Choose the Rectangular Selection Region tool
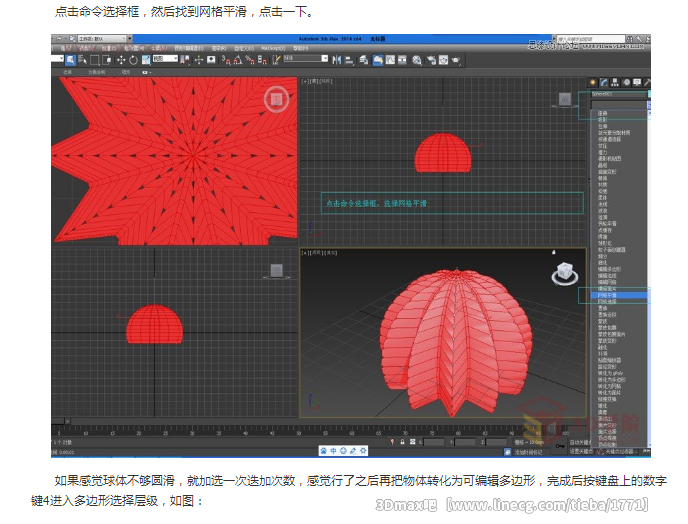This screenshot has height=524, width=688. click(94, 60)
